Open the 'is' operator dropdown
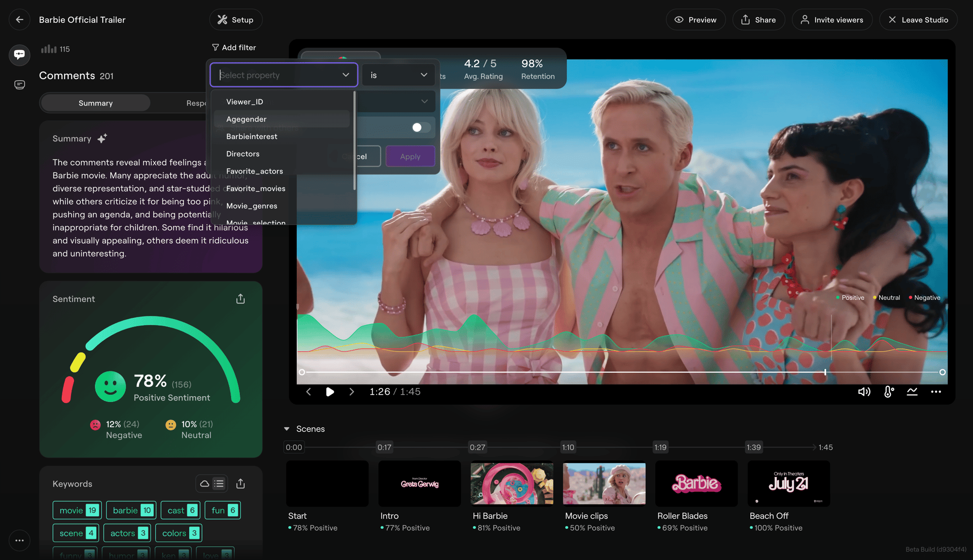The image size is (973, 560). (398, 75)
